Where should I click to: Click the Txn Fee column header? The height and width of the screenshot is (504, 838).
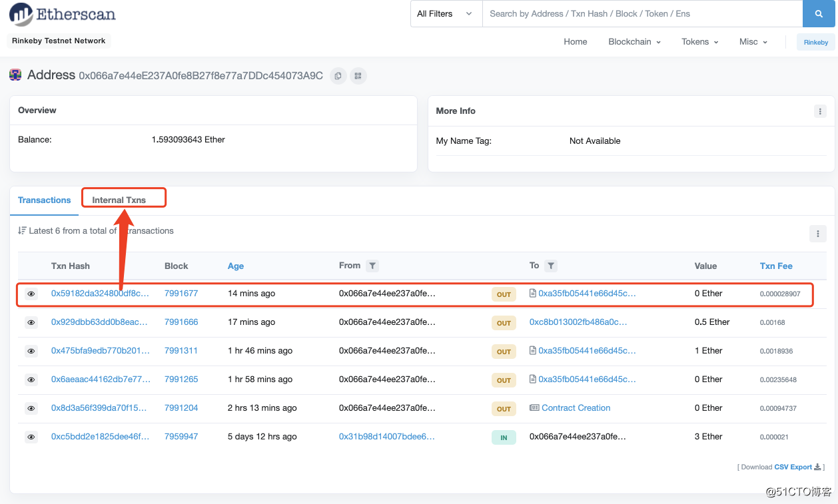776,266
